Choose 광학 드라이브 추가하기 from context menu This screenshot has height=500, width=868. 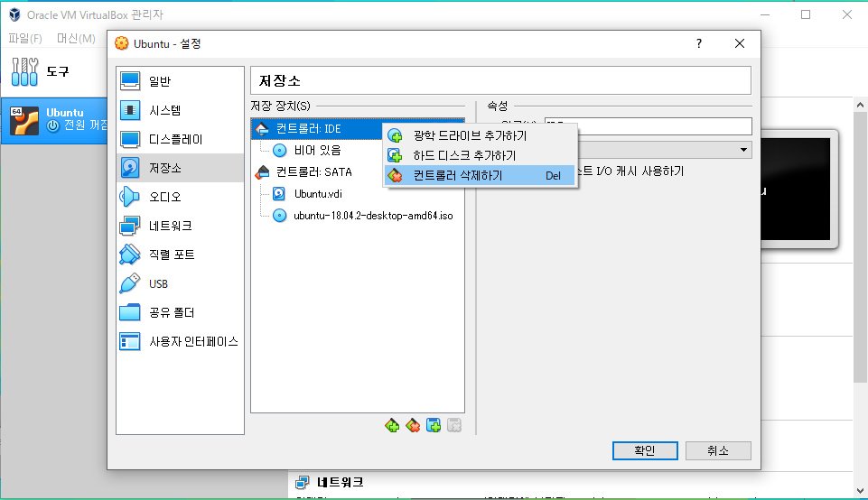coord(480,135)
